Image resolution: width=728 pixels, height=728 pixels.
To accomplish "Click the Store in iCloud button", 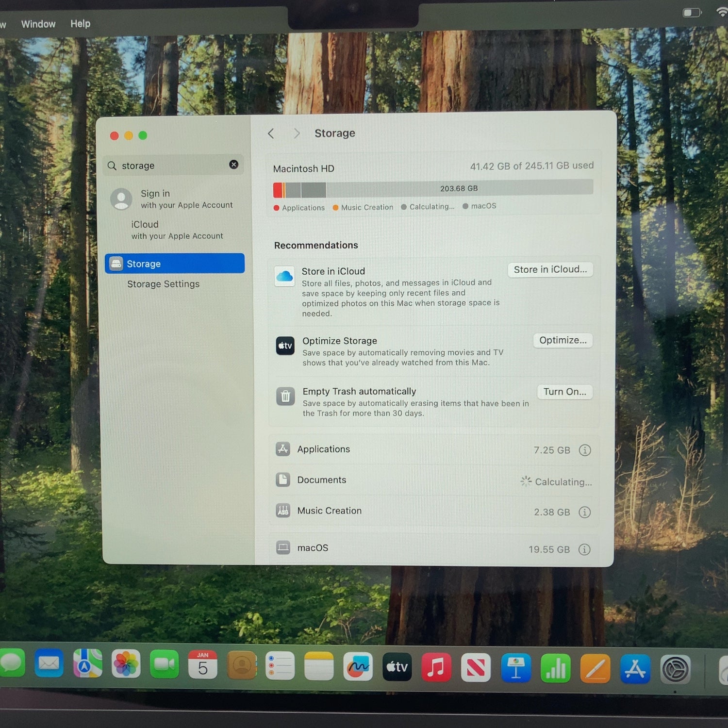I will point(550,270).
